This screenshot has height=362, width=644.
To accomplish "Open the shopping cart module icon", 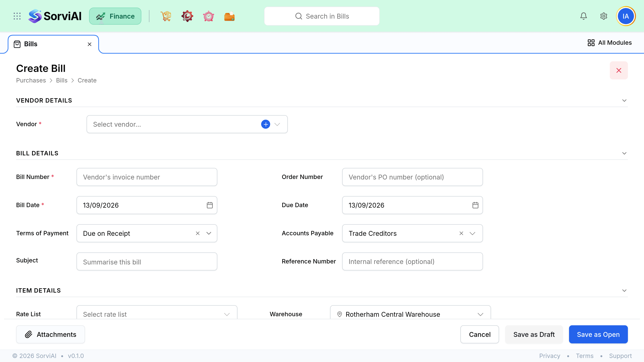I will tap(166, 16).
